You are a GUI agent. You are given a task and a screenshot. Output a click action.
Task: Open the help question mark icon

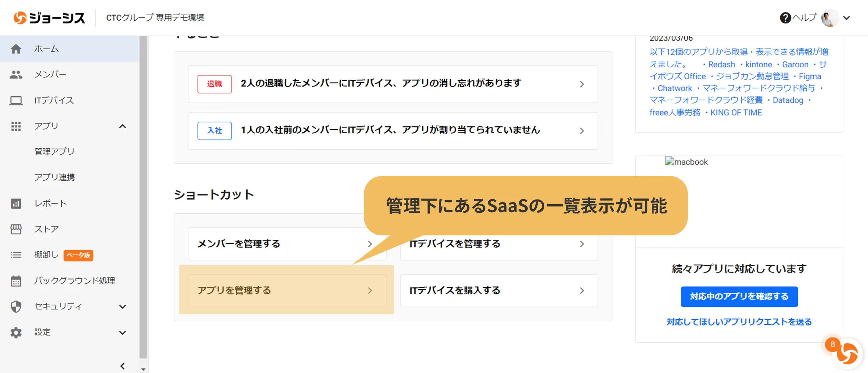(785, 18)
